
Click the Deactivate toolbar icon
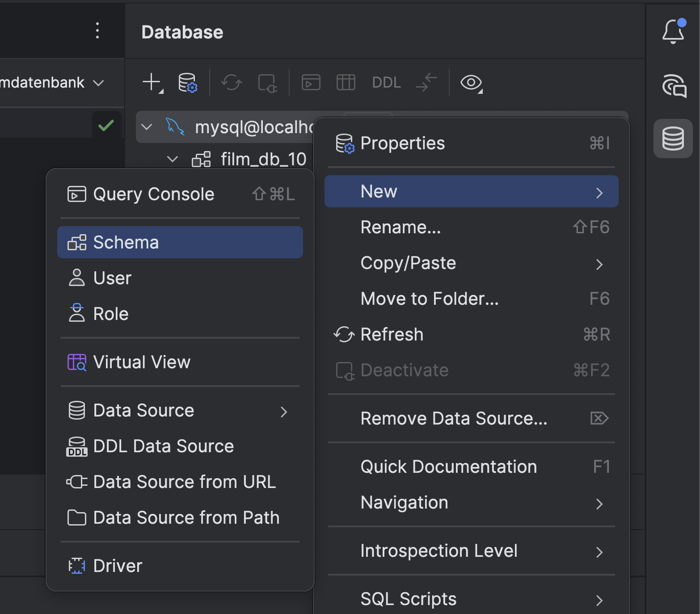(x=267, y=83)
